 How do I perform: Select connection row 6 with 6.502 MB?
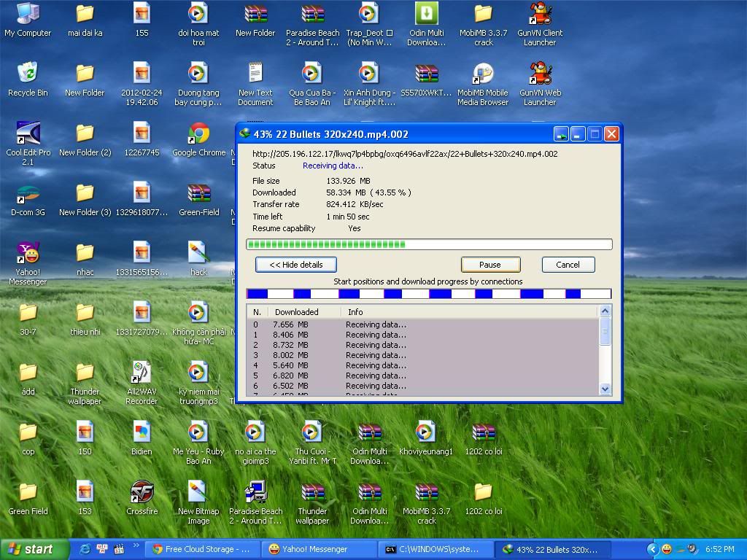[422, 386]
